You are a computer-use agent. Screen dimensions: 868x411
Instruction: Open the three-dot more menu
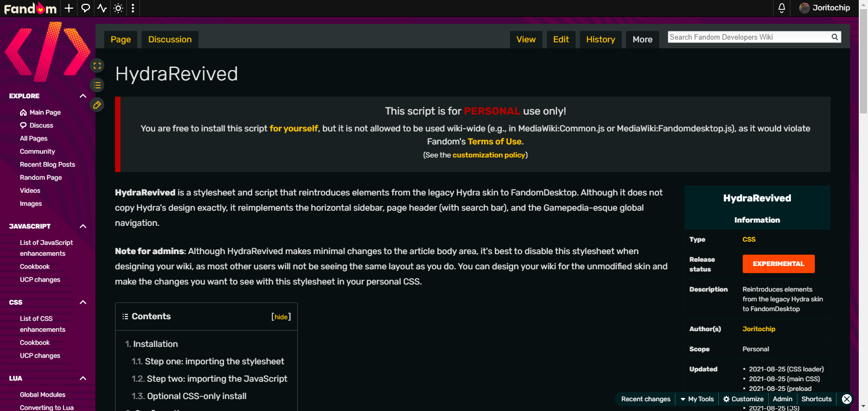click(x=133, y=8)
